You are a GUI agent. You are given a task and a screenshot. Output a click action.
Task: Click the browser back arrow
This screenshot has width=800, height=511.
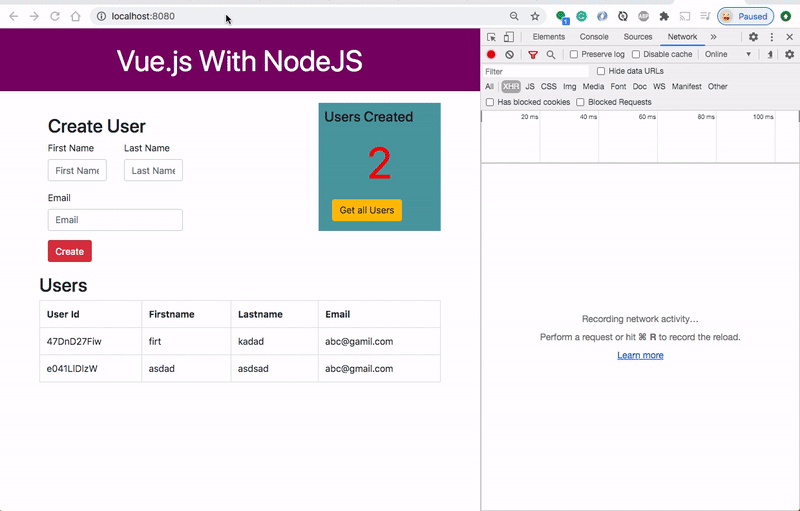click(x=14, y=16)
